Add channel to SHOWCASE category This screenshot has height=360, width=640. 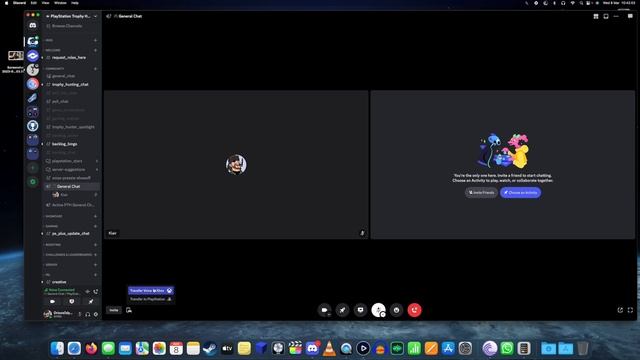point(96,216)
